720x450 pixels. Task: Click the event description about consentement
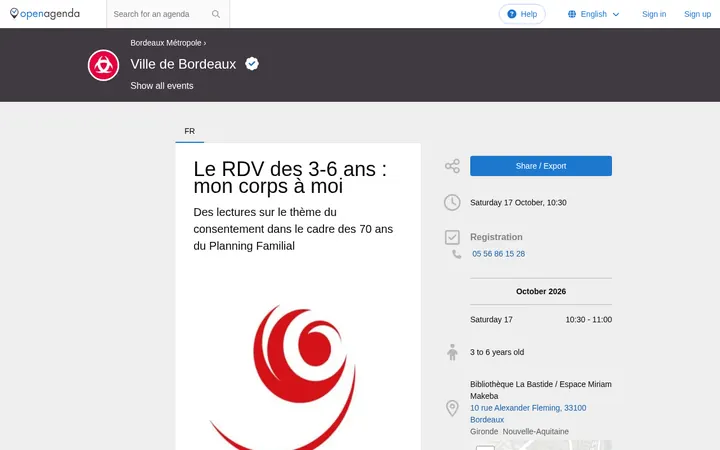pos(293,229)
